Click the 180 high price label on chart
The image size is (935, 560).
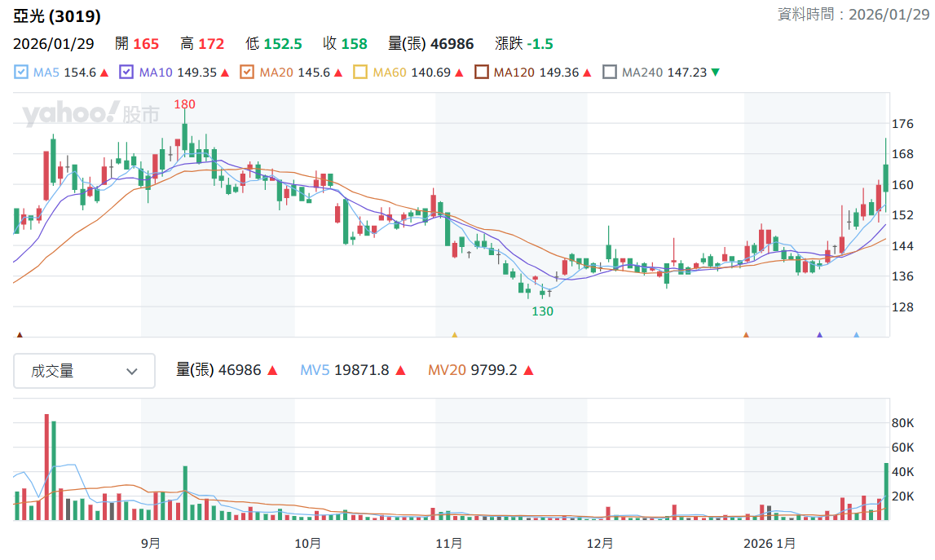point(185,104)
